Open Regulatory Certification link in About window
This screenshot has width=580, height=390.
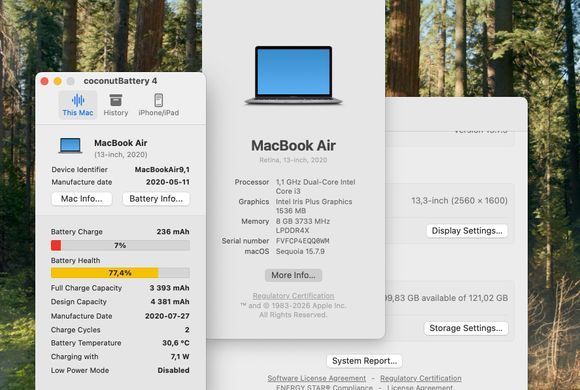coord(293,296)
